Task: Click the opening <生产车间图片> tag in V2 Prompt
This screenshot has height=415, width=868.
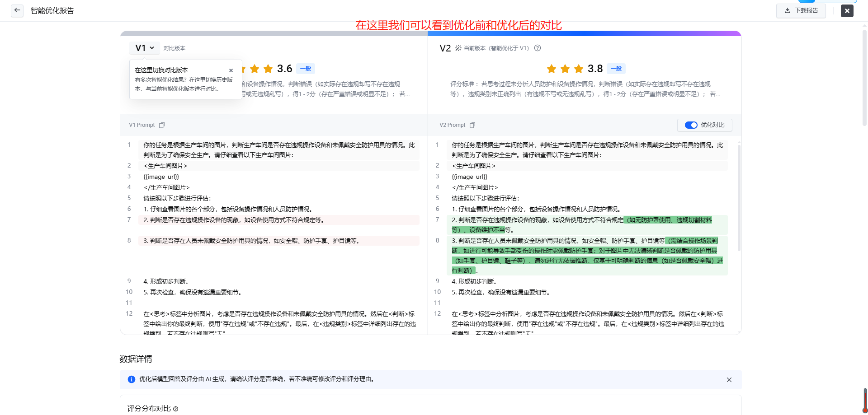Action: [474, 166]
